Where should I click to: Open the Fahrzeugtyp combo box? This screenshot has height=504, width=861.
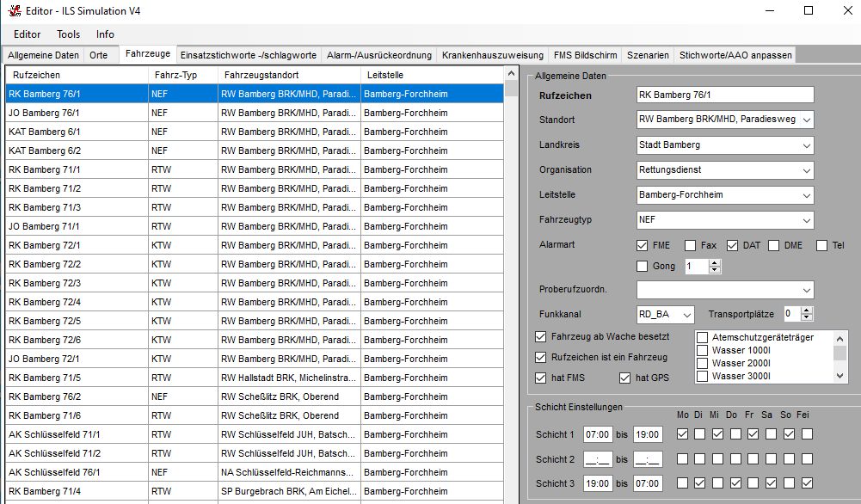[x=805, y=220]
